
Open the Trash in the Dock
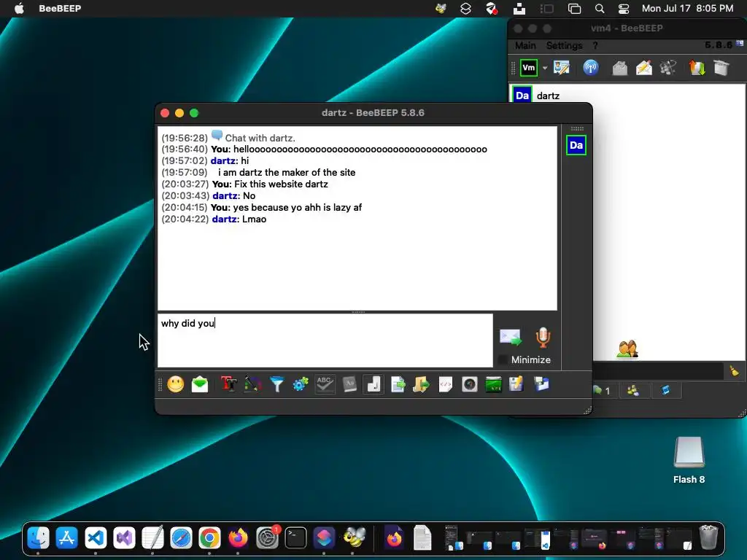[x=708, y=537]
